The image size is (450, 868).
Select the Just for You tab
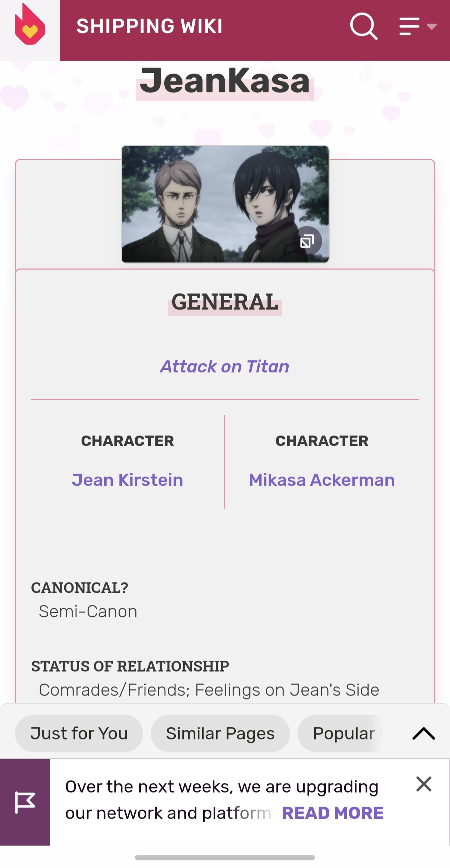click(x=79, y=734)
